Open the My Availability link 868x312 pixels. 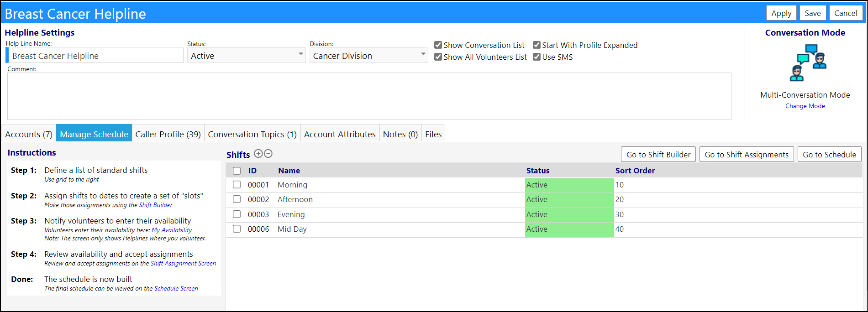click(x=172, y=230)
